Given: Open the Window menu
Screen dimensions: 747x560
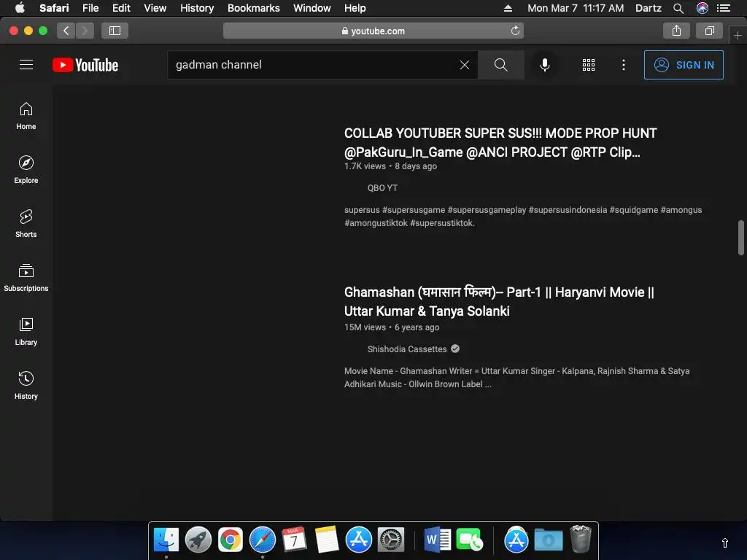Looking at the screenshot, I should click(x=312, y=8).
